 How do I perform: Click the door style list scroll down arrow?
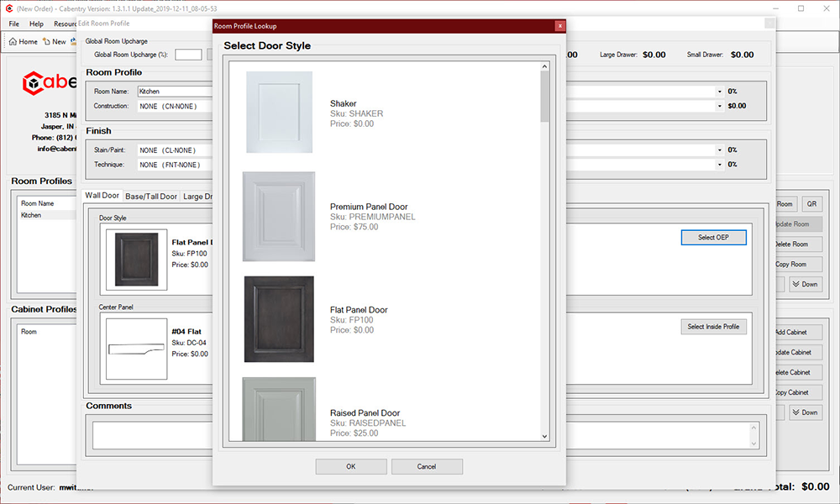(x=544, y=436)
